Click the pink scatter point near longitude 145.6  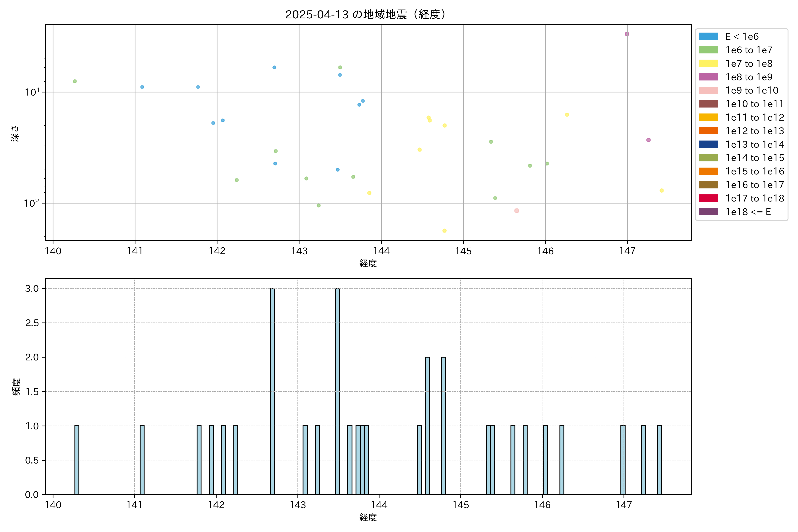click(516, 211)
